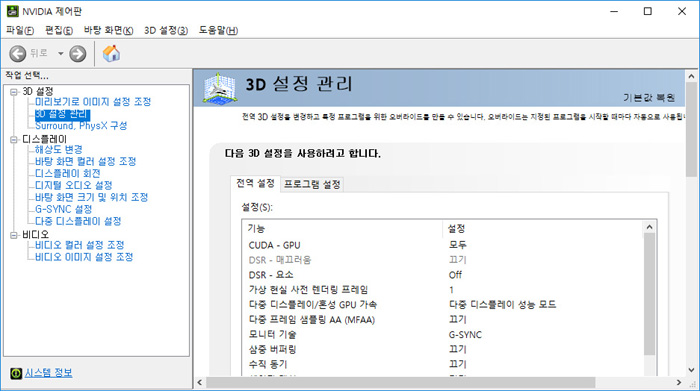Select the 수직 동기 setting row
This screenshot has height=391, width=700.
pyautogui.click(x=443, y=364)
